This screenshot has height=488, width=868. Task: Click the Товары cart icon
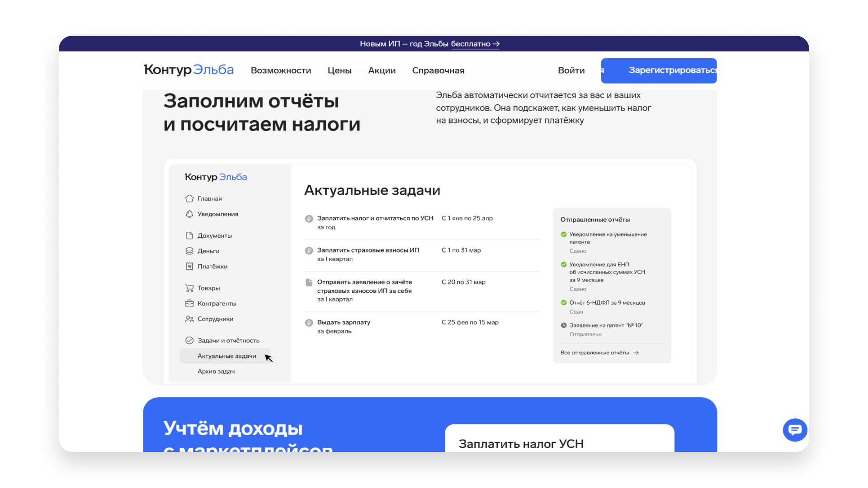click(189, 288)
